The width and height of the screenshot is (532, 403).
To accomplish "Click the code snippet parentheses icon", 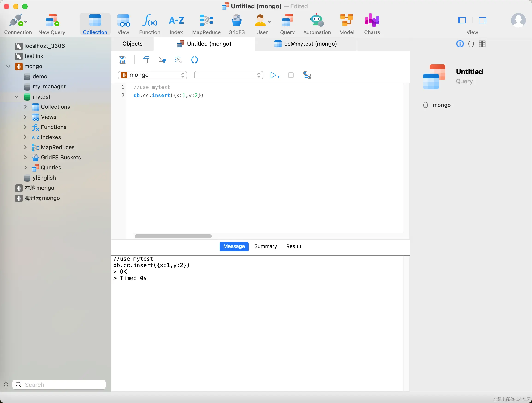I will pos(194,60).
